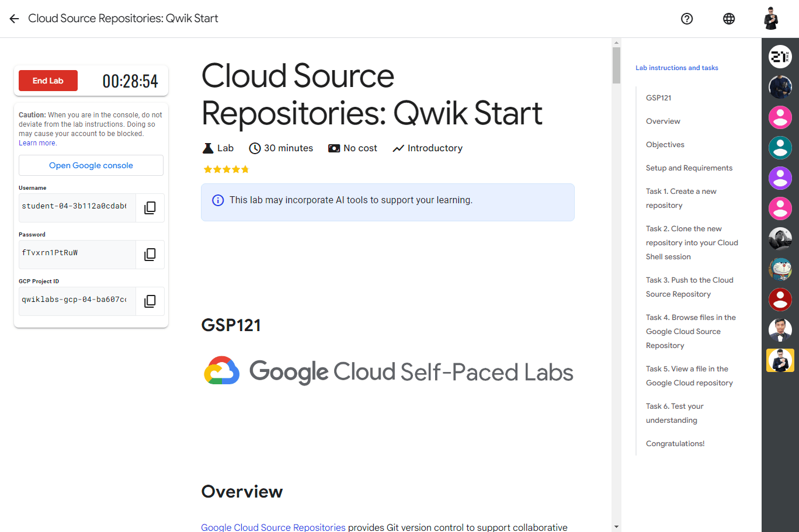This screenshot has width=799, height=532.
Task: Select the yellow-highlighted avatar in sidebar
Action: tap(780, 360)
